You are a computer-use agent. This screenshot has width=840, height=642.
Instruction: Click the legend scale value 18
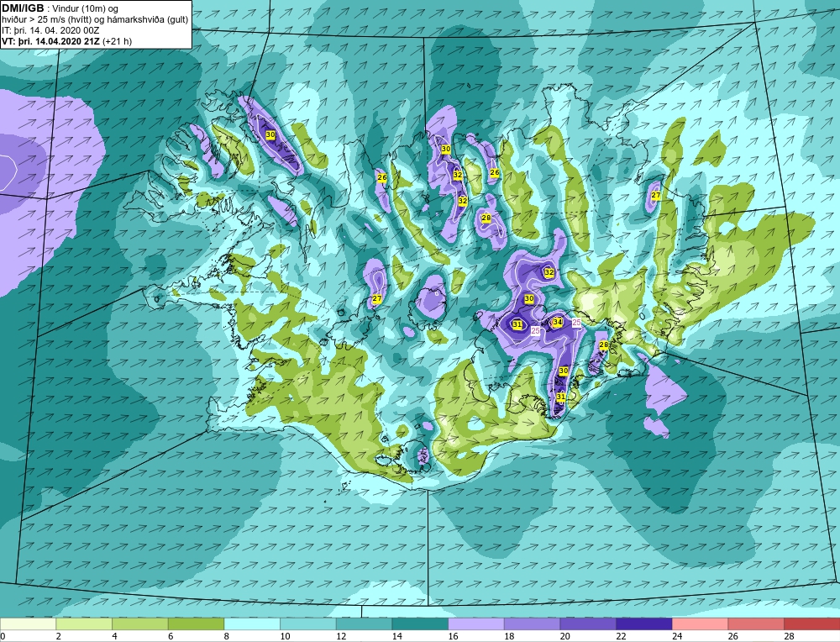(509, 636)
